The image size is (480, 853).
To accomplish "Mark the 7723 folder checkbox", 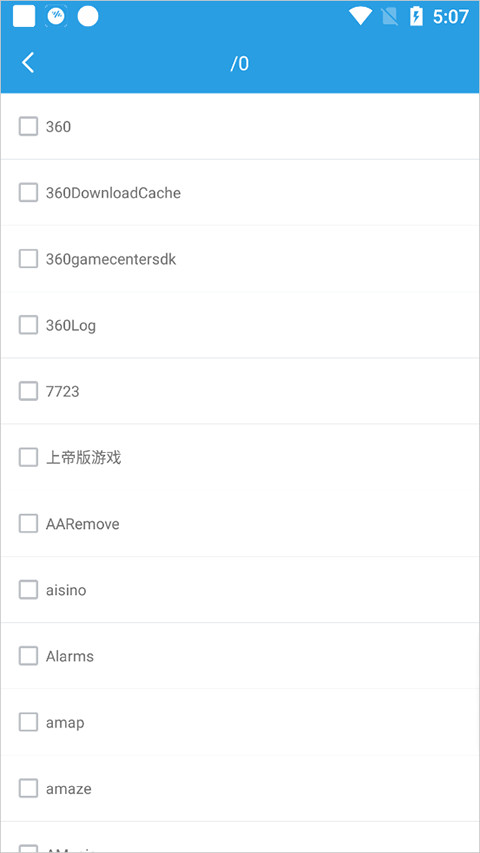I will point(28,391).
